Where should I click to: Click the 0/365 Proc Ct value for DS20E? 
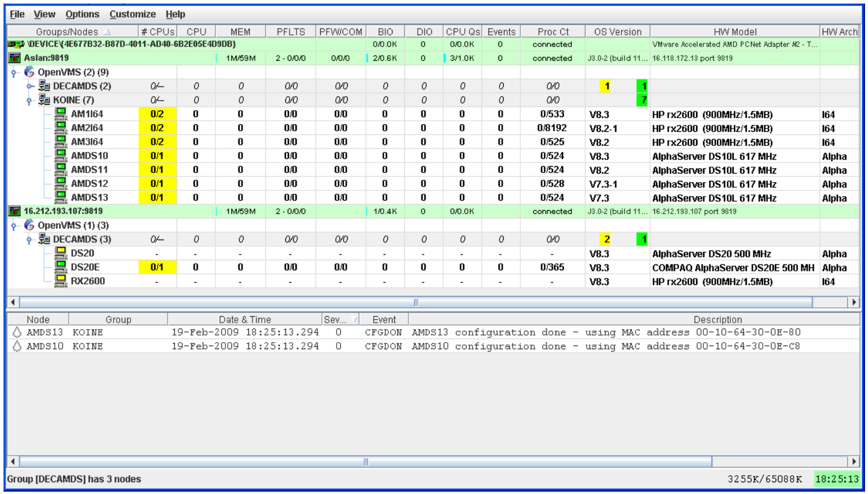coord(552,267)
